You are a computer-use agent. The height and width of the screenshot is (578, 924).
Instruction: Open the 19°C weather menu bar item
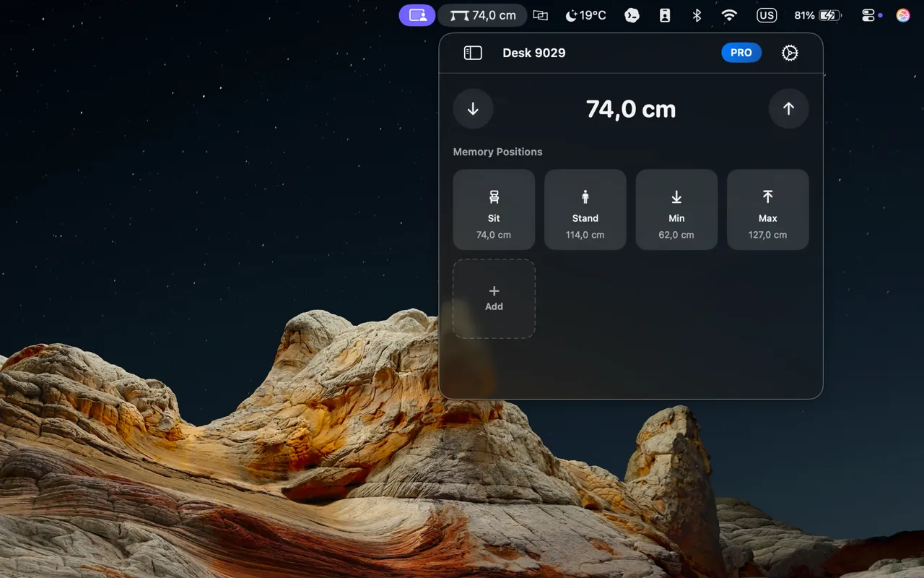pyautogui.click(x=585, y=15)
